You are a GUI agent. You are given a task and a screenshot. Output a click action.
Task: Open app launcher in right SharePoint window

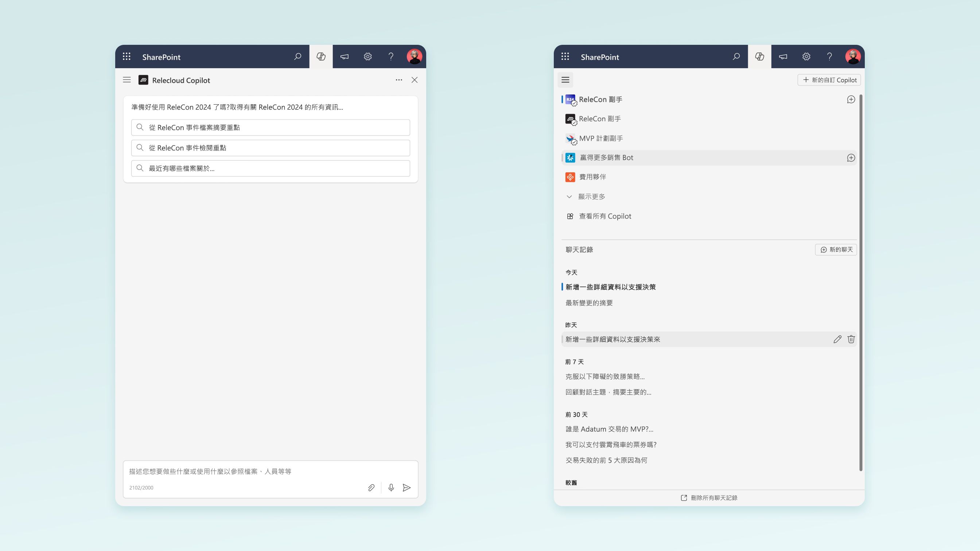coord(565,56)
